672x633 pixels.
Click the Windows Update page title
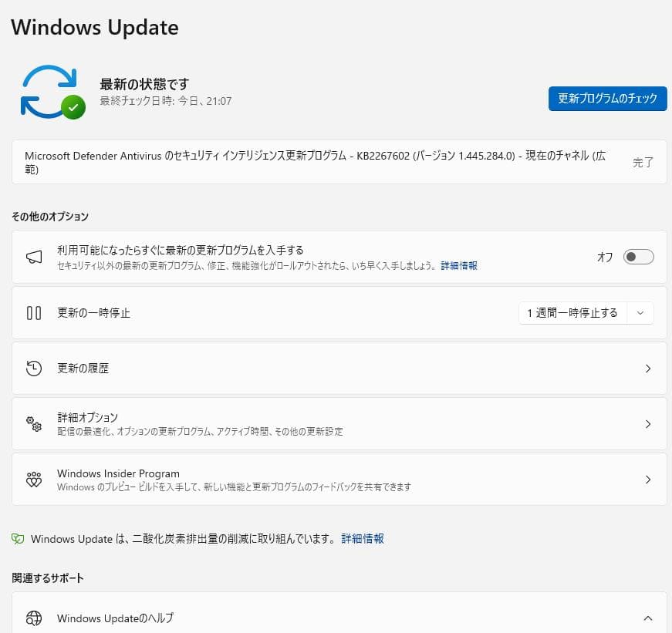95,28
